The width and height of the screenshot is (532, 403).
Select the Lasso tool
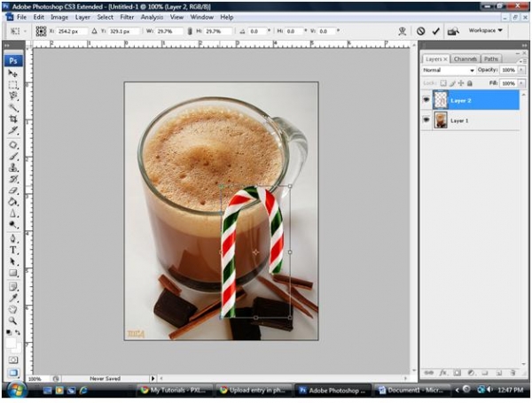pos(13,97)
